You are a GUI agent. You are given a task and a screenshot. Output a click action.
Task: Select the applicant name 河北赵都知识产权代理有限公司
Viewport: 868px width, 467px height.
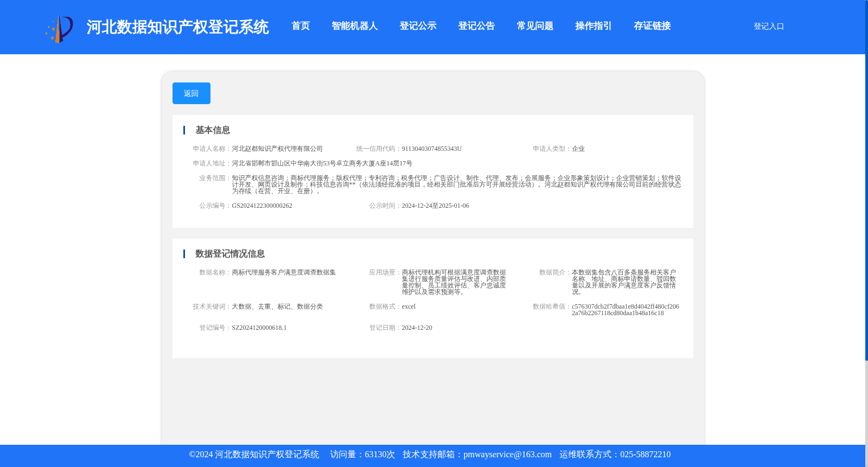(277, 149)
